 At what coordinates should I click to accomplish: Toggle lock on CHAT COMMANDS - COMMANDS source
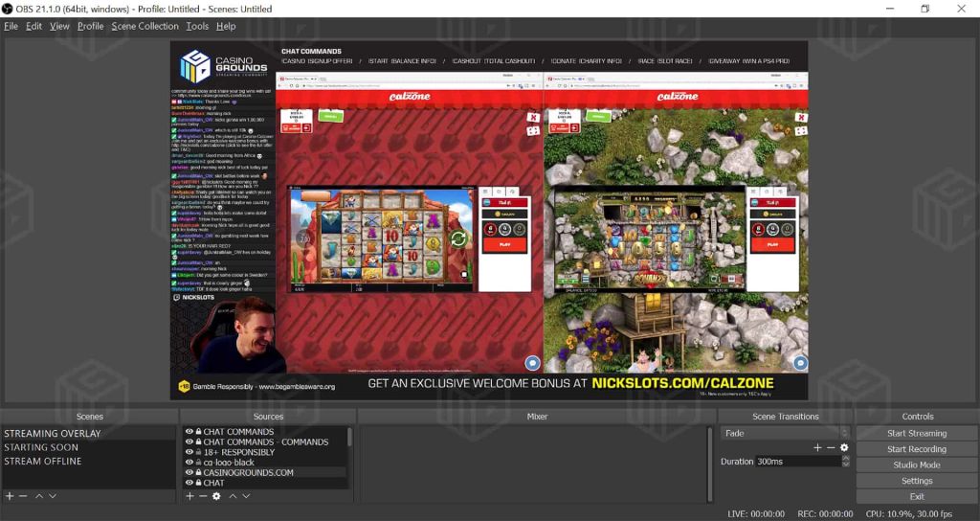coord(198,442)
